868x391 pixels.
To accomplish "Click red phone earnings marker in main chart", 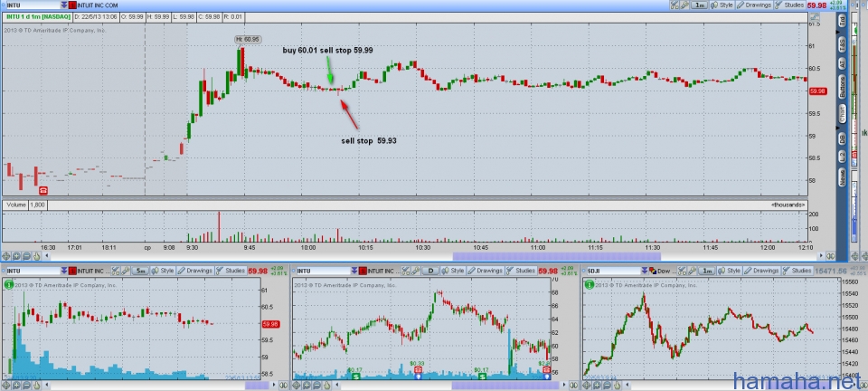I will tap(43, 190).
